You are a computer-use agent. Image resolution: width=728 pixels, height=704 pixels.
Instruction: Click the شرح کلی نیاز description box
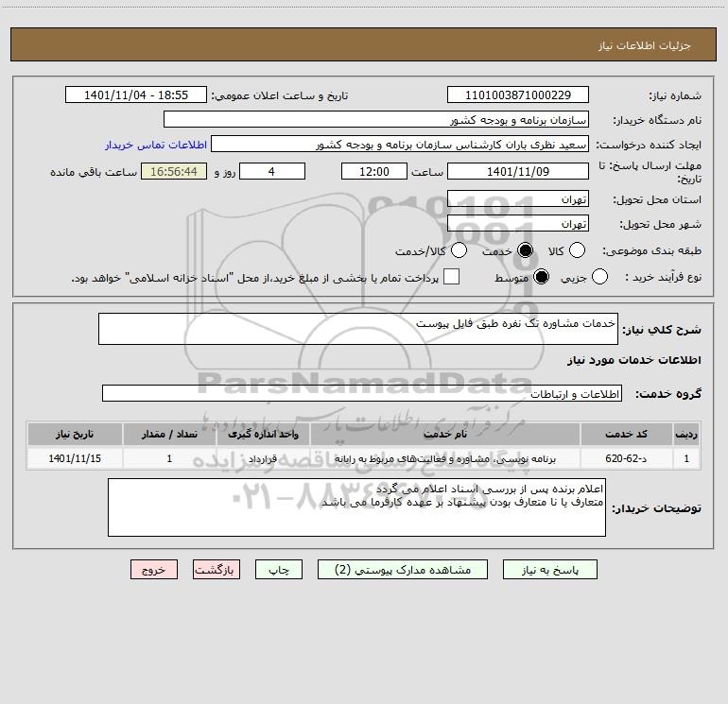[358, 329]
